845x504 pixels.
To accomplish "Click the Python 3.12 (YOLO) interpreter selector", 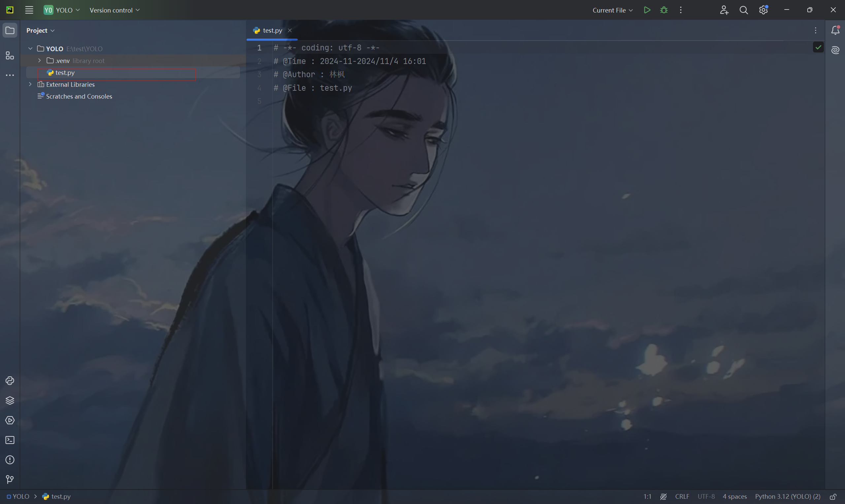I will (x=787, y=496).
